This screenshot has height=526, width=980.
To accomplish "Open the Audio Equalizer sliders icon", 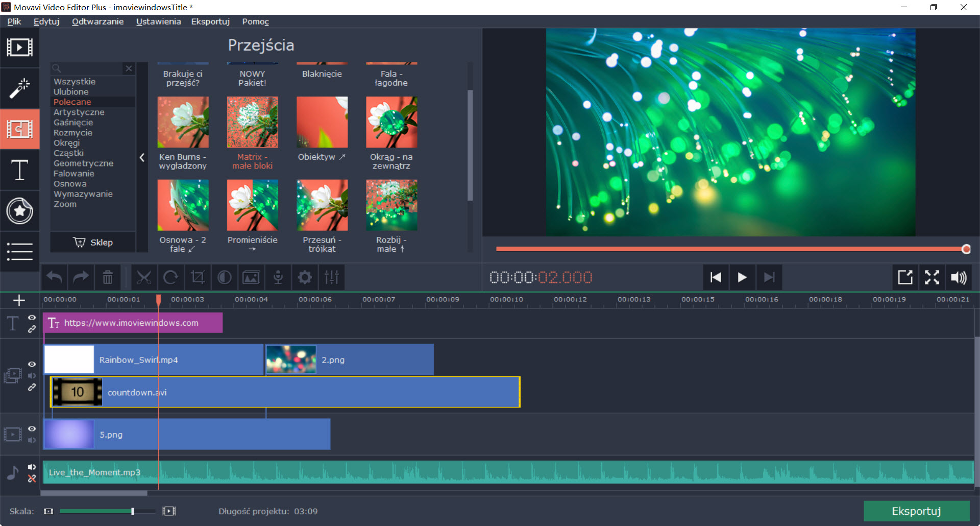I will [332, 277].
